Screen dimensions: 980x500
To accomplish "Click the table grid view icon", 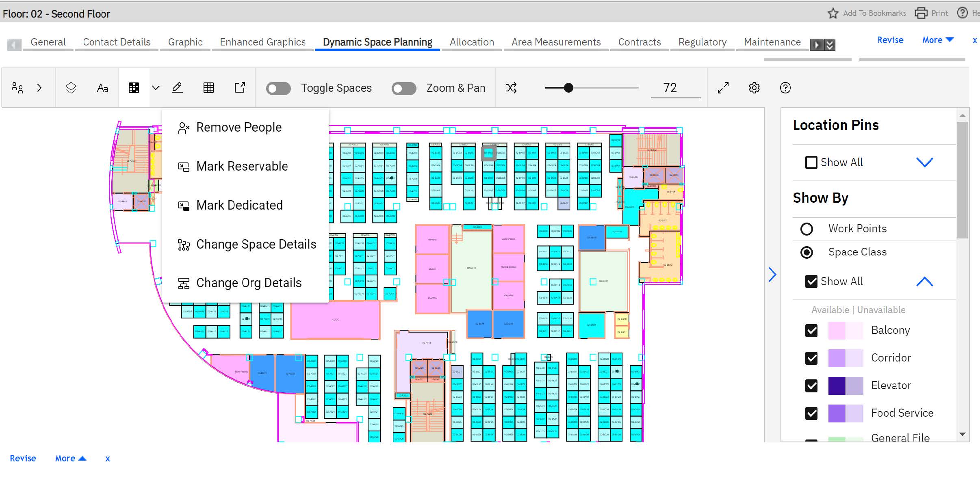I will [208, 88].
